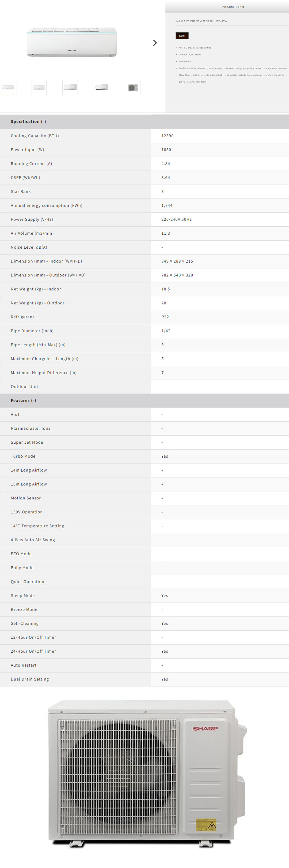Open the Air Conditioner category header
The image size is (289, 868).
233,7
